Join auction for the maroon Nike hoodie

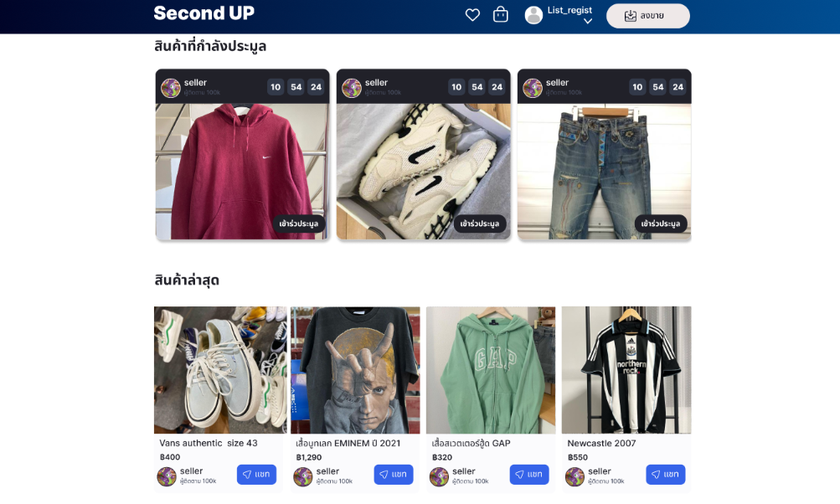[298, 224]
